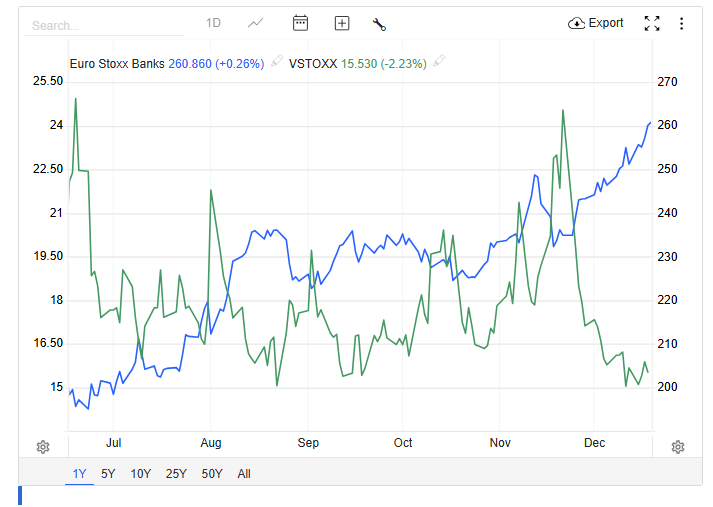Select the 1Y time range
Screen dimensions: 713x507
[79, 474]
